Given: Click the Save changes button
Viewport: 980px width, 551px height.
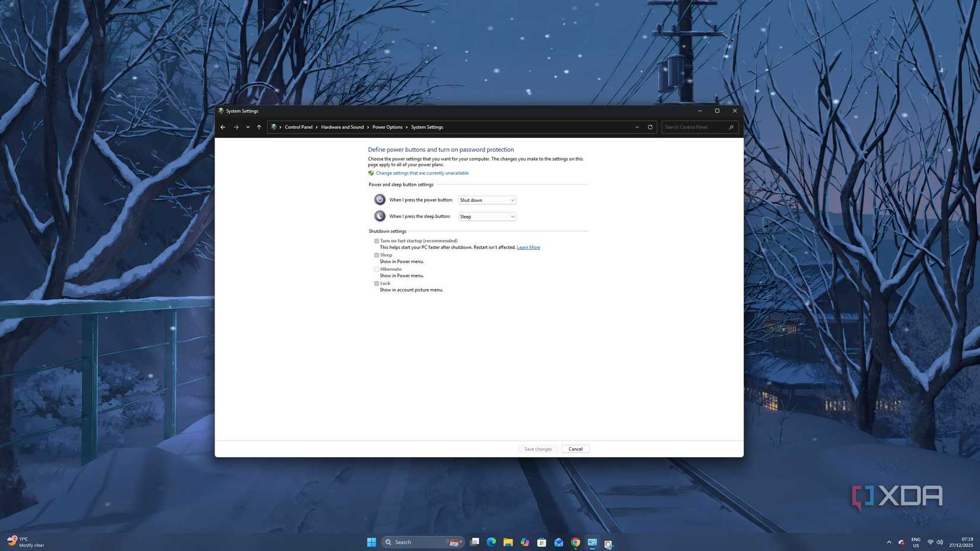Looking at the screenshot, I should click(x=538, y=449).
